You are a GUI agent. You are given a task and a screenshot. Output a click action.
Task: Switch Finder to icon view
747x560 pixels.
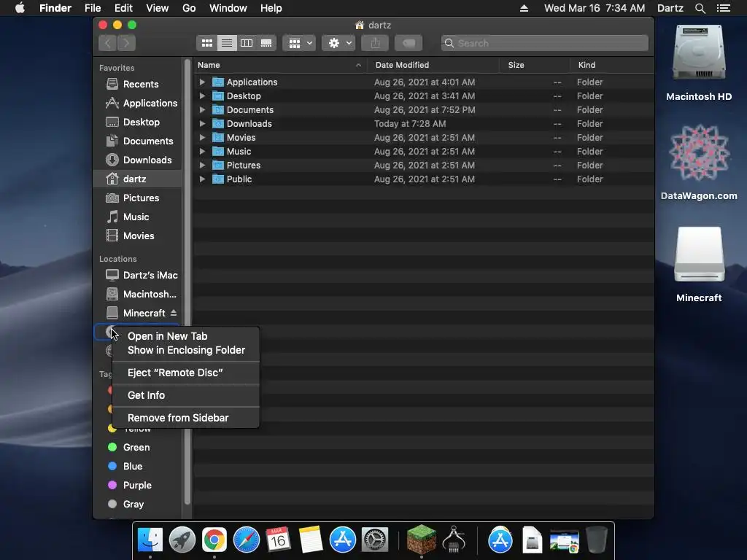coord(206,43)
